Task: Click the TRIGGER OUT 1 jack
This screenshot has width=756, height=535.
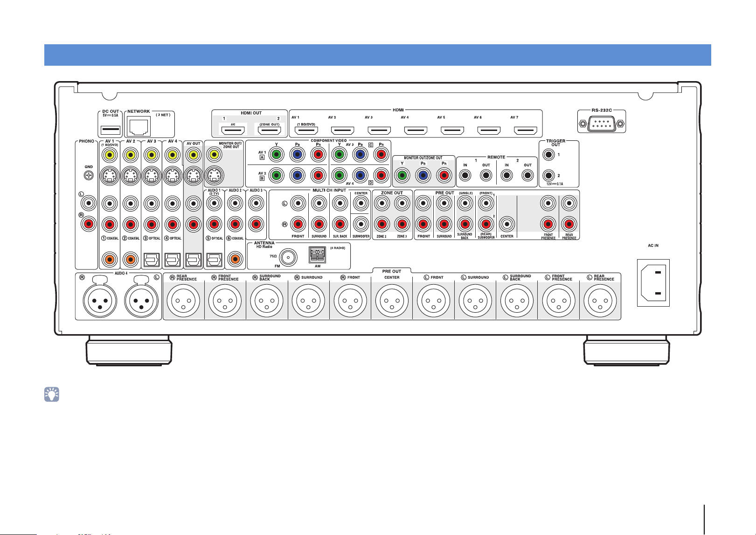Action: [549, 155]
